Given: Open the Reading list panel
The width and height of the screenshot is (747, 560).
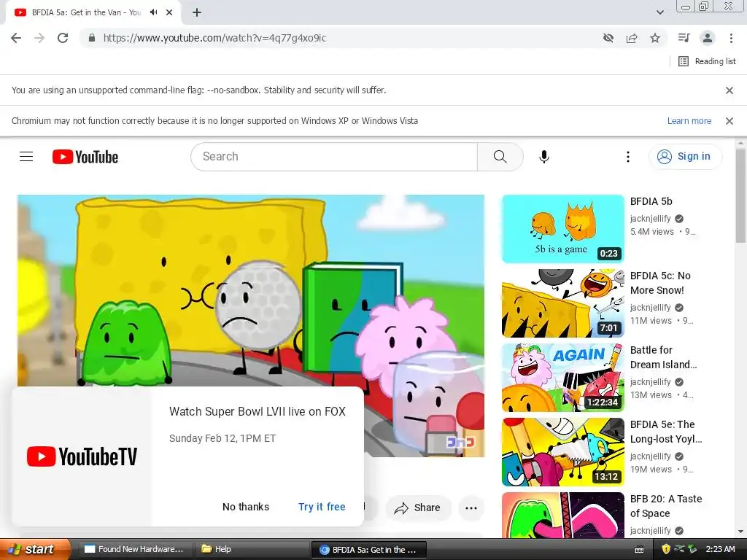Looking at the screenshot, I should [x=707, y=61].
